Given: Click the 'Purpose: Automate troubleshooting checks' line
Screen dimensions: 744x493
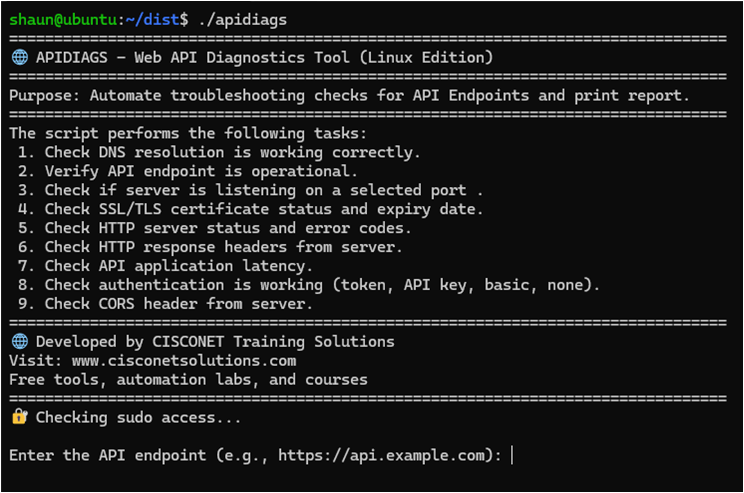Looking at the screenshot, I should click(x=349, y=96).
